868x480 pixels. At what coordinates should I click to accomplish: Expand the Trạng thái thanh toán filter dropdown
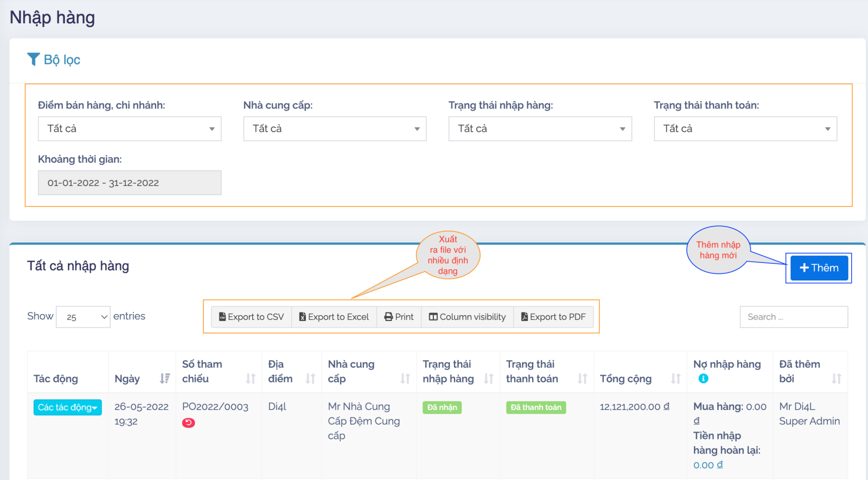point(745,129)
